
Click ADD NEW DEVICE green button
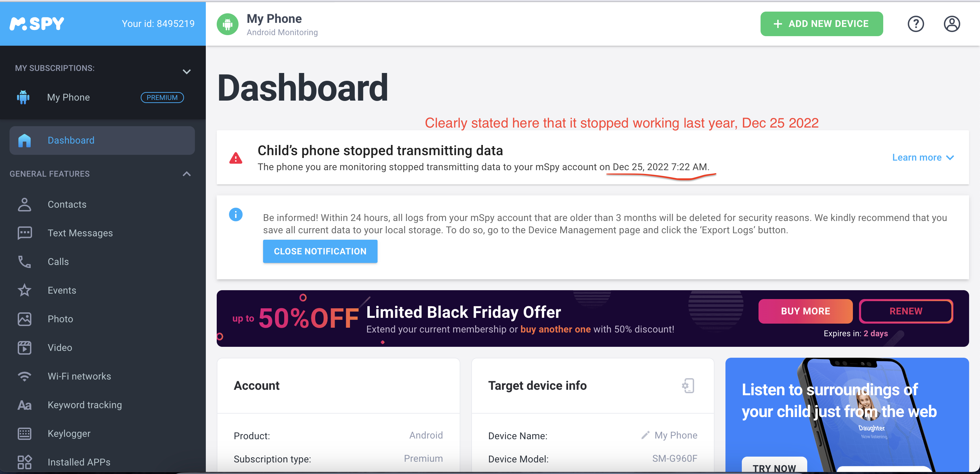821,24
